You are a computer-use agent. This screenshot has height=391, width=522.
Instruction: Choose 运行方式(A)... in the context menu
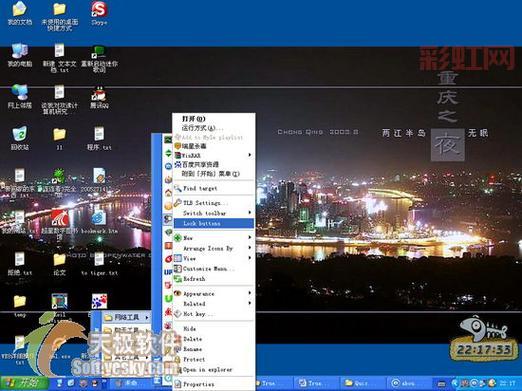213,128
